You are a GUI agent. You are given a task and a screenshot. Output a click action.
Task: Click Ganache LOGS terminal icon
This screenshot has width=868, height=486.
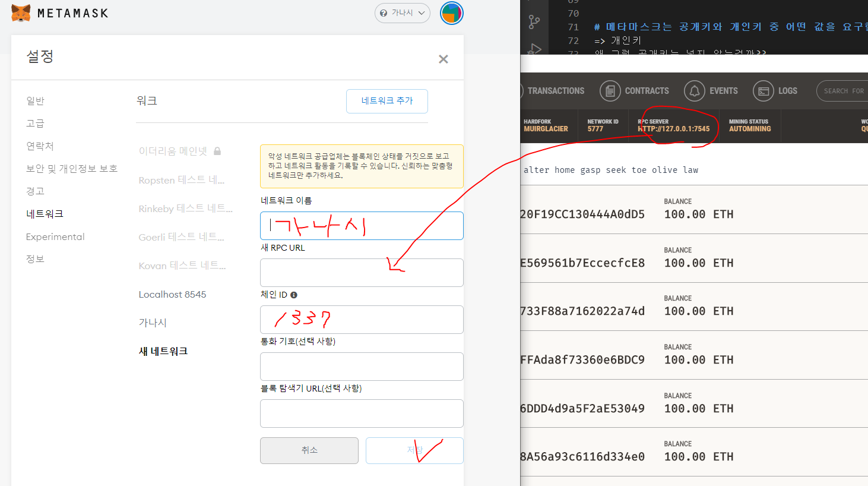tap(764, 91)
